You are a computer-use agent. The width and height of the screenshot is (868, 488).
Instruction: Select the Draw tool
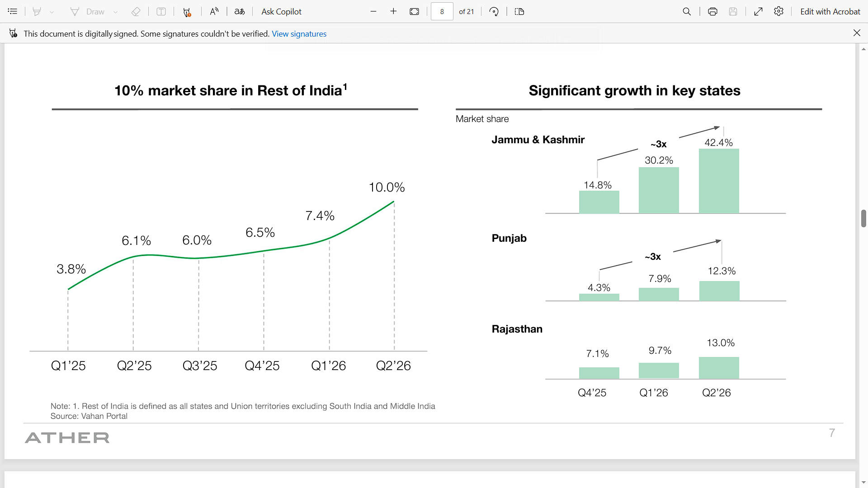(88, 11)
